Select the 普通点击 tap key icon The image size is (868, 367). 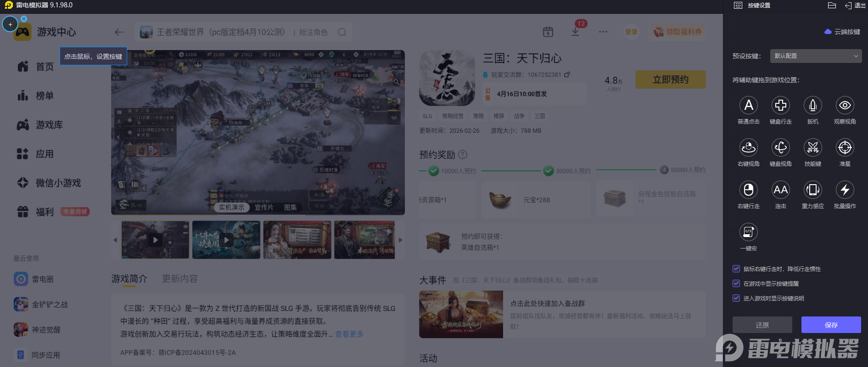click(x=749, y=105)
